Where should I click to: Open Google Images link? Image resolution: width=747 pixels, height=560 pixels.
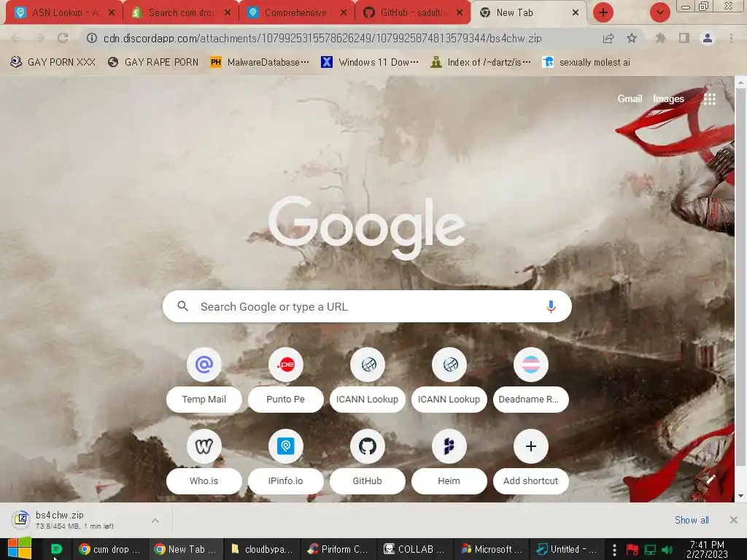pyautogui.click(x=668, y=98)
